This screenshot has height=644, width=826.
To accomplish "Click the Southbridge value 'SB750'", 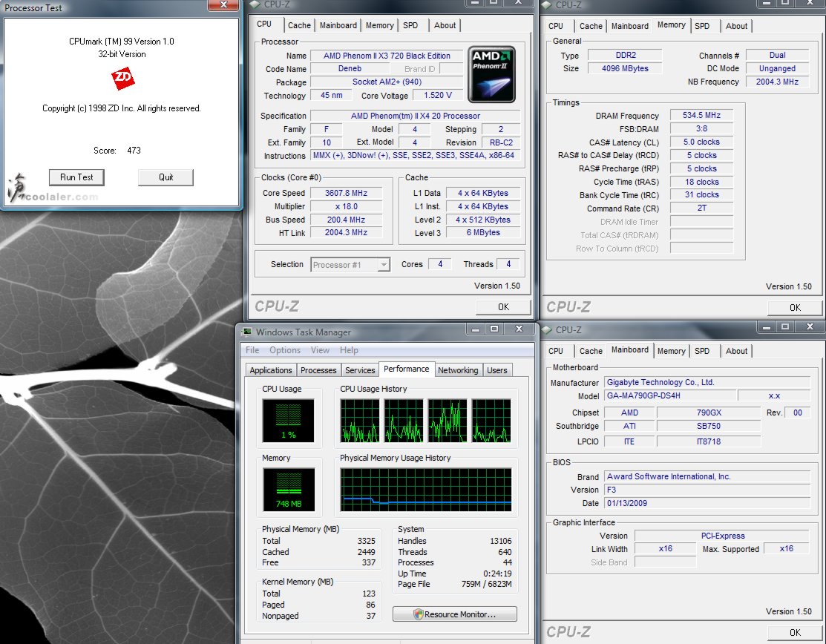I will point(709,426).
